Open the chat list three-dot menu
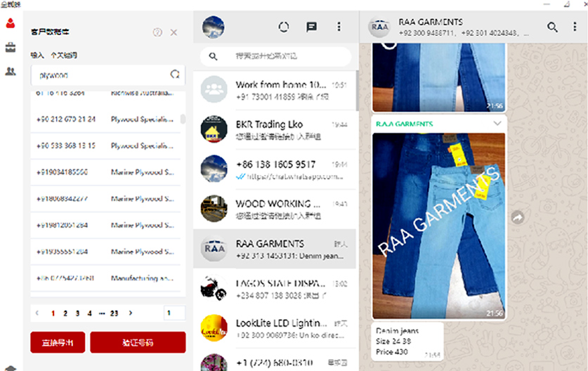This screenshot has height=371, width=588. click(339, 27)
